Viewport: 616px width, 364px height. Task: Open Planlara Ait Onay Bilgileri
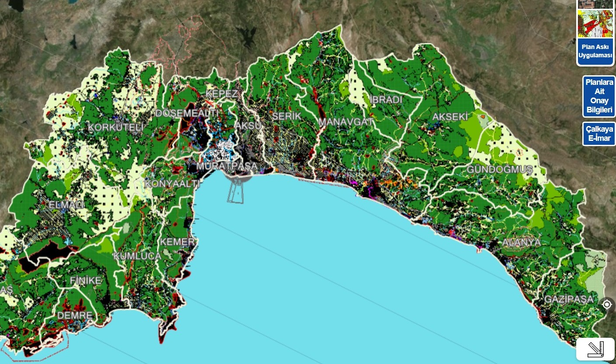click(599, 96)
